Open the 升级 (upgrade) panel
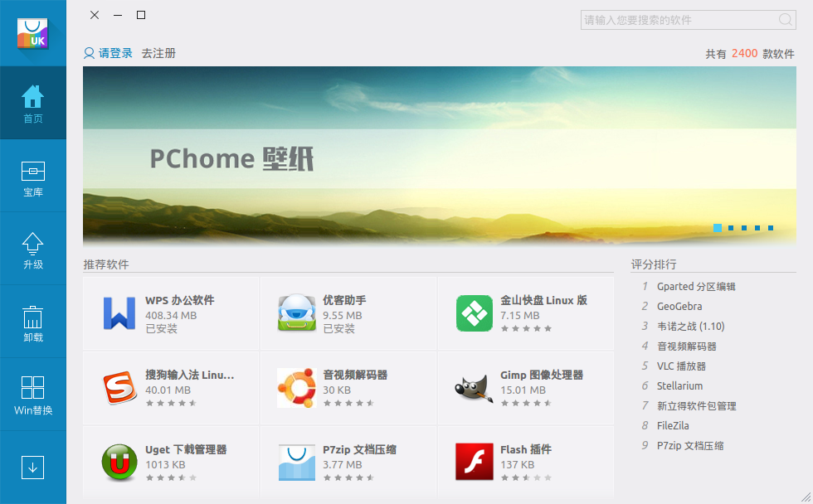This screenshot has height=504, width=813. 33,249
